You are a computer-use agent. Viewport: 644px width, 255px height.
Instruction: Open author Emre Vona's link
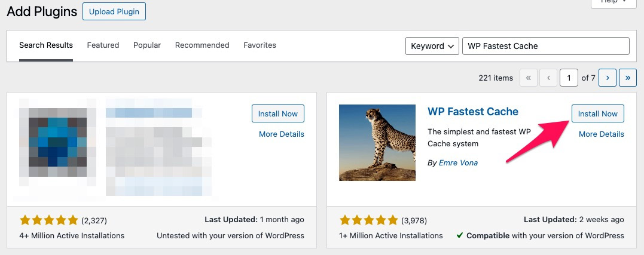pos(459,163)
